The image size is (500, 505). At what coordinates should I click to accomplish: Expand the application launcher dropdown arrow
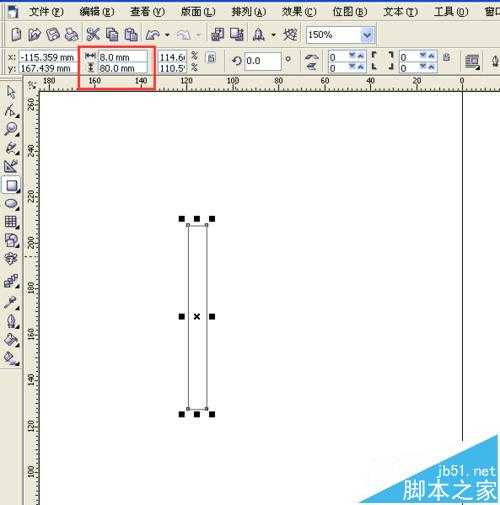[x=273, y=35]
